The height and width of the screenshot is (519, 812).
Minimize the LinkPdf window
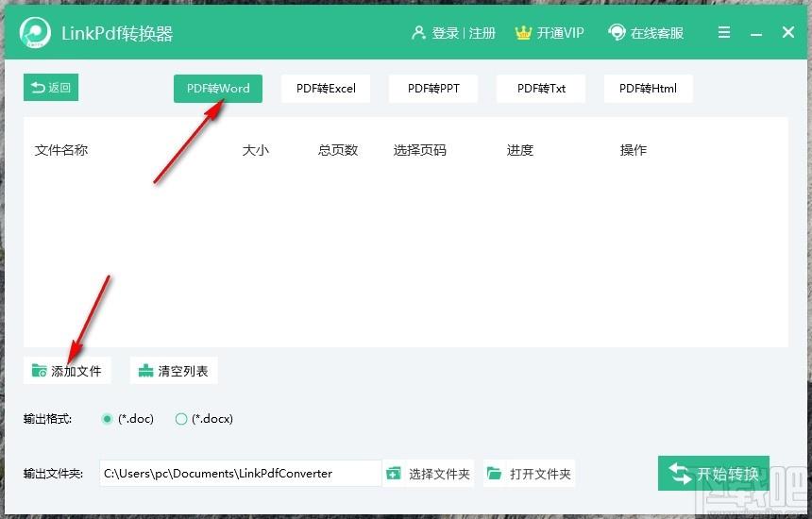[x=756, y=34]
